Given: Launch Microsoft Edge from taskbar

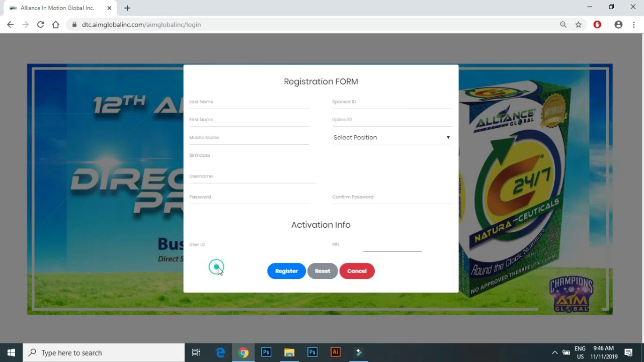Looking at the screenshot, I should (220, 352).
